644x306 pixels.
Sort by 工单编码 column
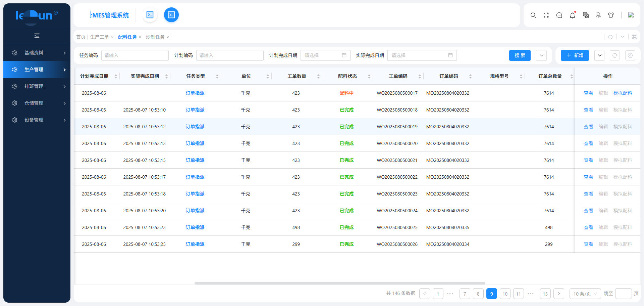(420, 76)
